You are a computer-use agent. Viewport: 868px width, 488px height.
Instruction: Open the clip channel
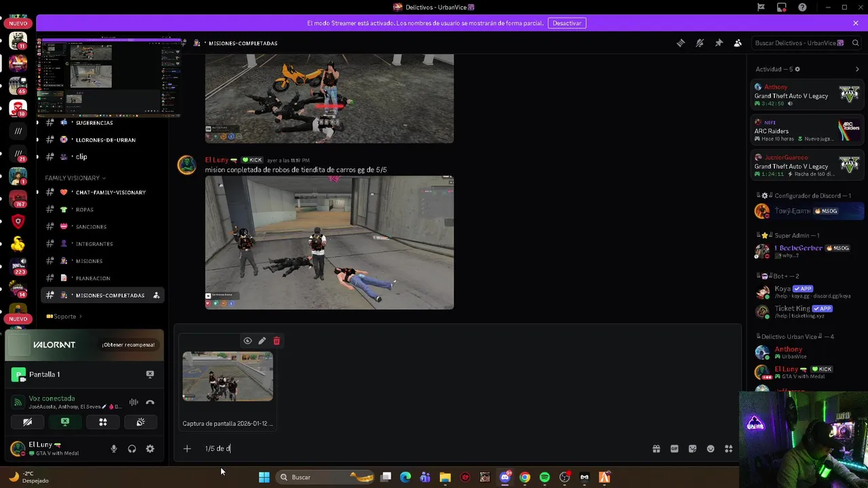click(x=102, y=157)
